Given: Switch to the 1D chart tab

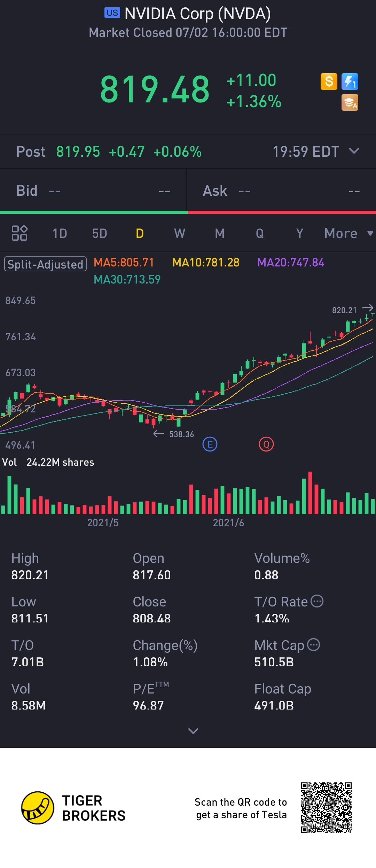Looking at the screenshot, I should point(60,233).
